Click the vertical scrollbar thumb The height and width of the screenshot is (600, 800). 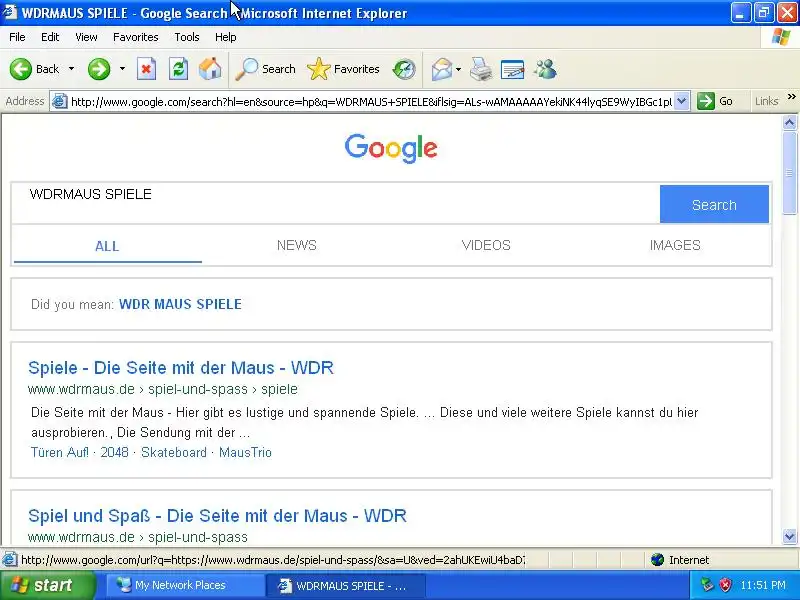tap(789, 173)
